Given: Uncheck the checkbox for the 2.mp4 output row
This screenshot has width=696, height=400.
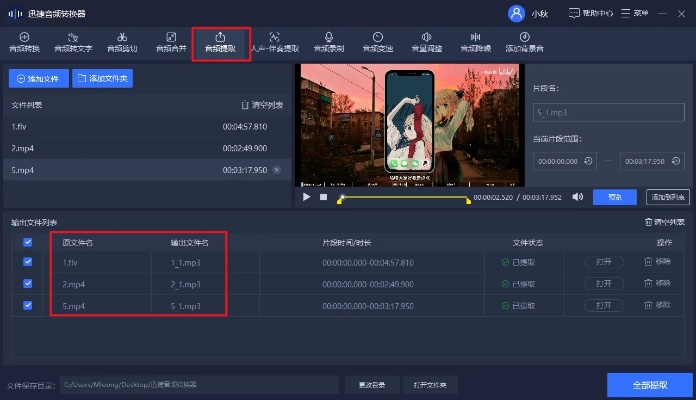Looking at the screenshot, I should click(x=28, y=284).
